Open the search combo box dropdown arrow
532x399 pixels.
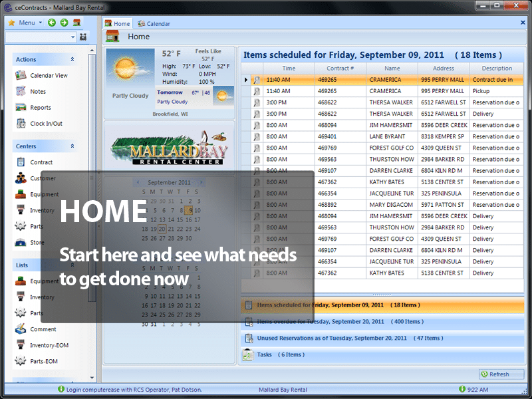73,37
